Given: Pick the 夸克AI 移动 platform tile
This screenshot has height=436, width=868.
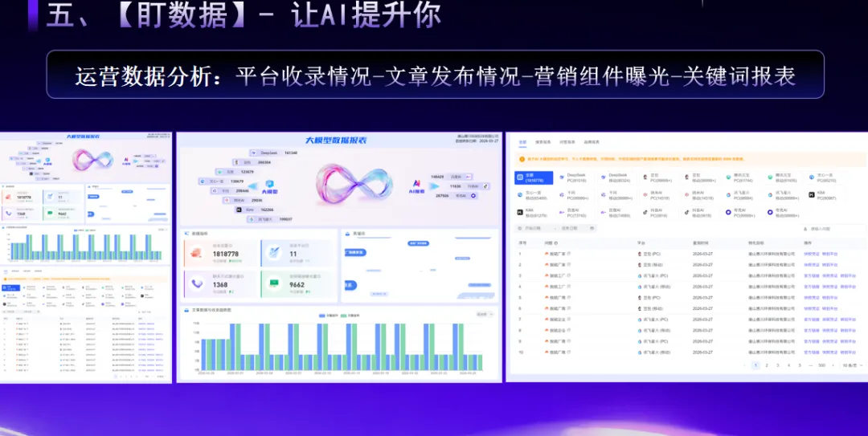Looking at the screenshot, I should [x=782, y=213].
